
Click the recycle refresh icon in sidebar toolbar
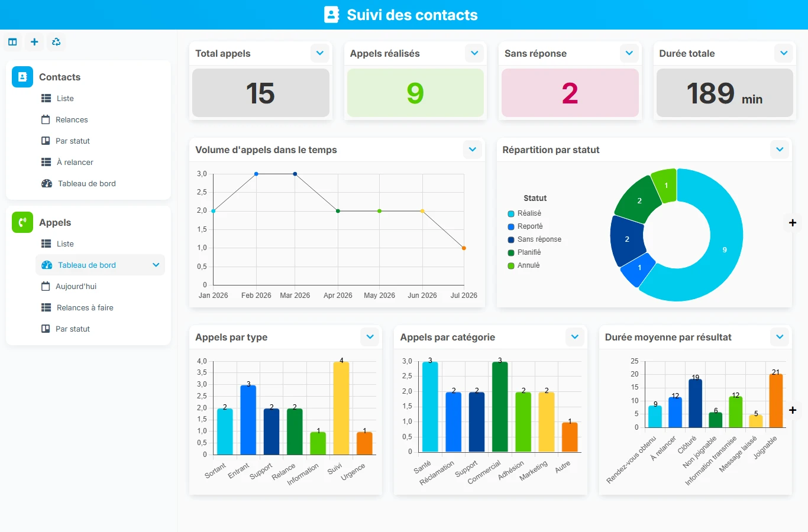[x=56, y=42]
